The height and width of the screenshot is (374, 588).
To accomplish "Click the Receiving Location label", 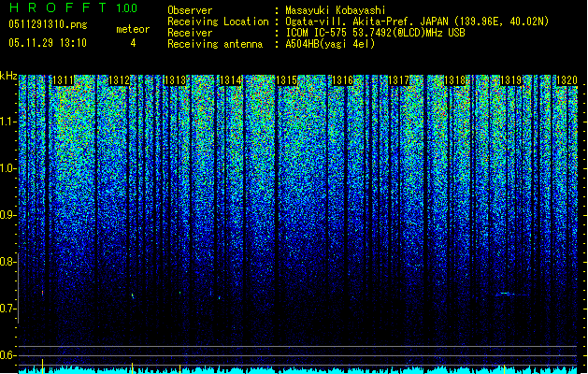I will pos(218,22).
